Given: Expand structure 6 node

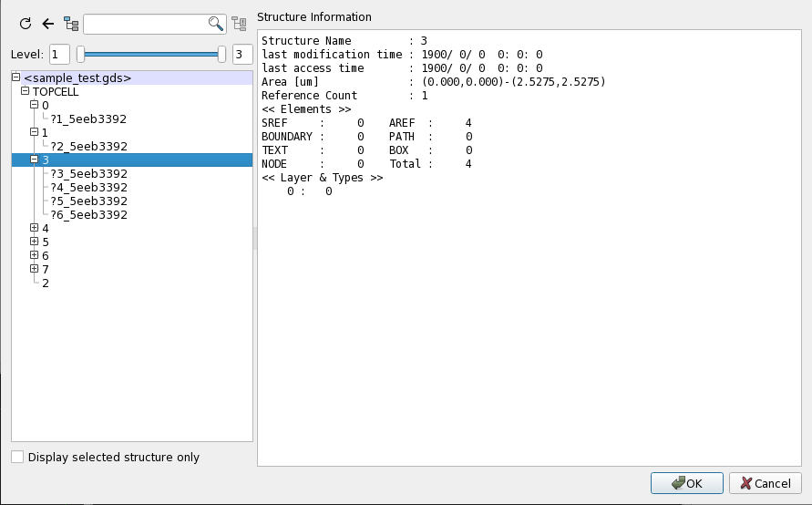Looking at the screenshot, I should (35, 255).
